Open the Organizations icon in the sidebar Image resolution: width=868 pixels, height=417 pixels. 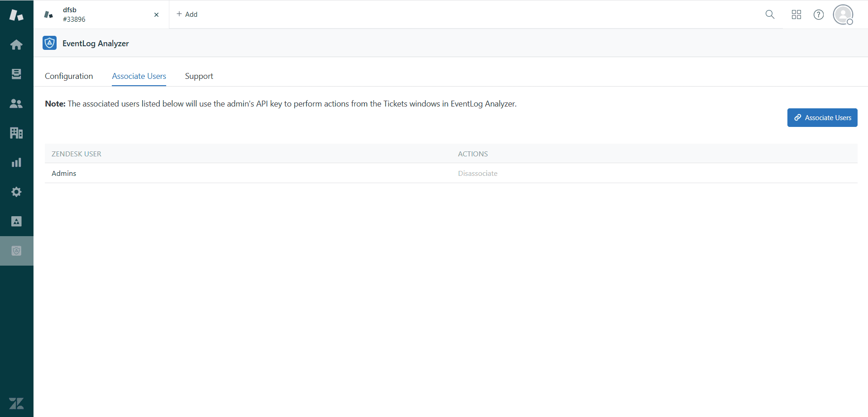16,133
